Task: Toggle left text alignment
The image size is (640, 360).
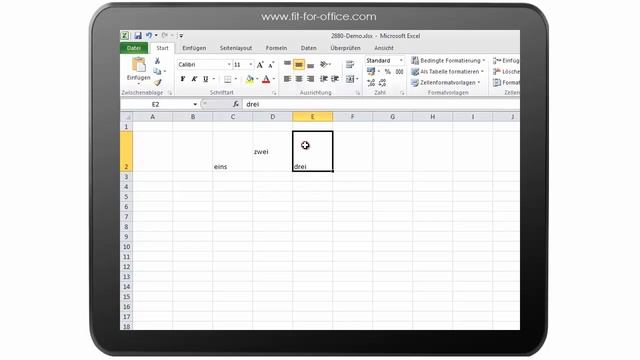Action: click(x=287, y=79)
